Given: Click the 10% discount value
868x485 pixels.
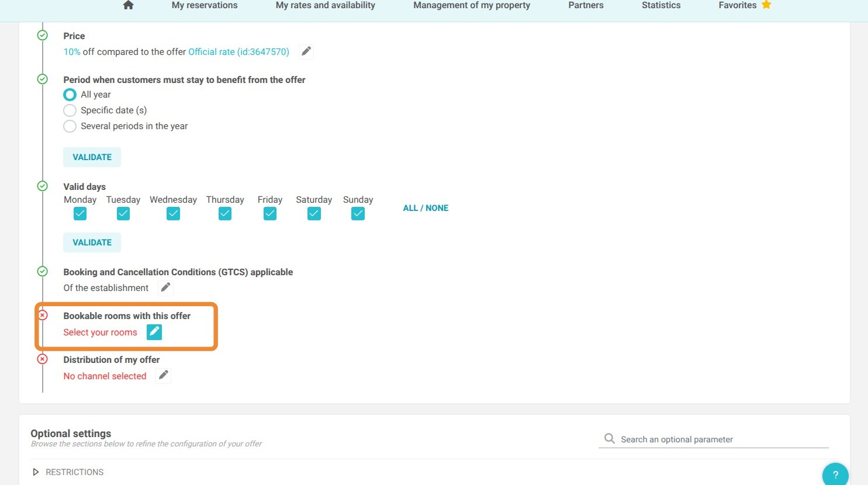Looking at the screenshot, I should pos(72,52).
